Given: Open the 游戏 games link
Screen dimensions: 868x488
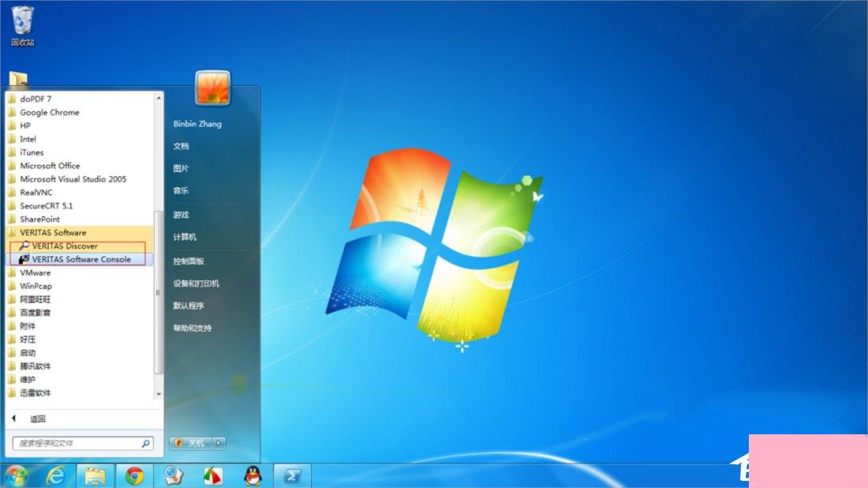Looking at the screenshot, I should pyautogui.click(x=181, y=214).
